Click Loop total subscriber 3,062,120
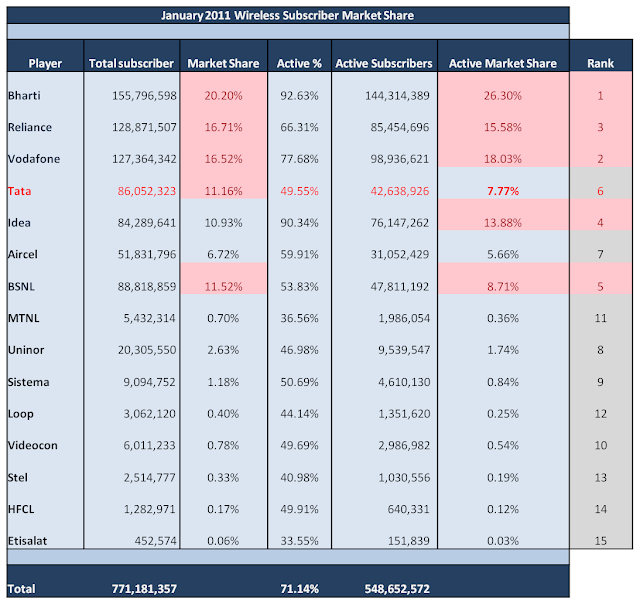The height and width of the screenshot is (604, 640). [150, 414]
